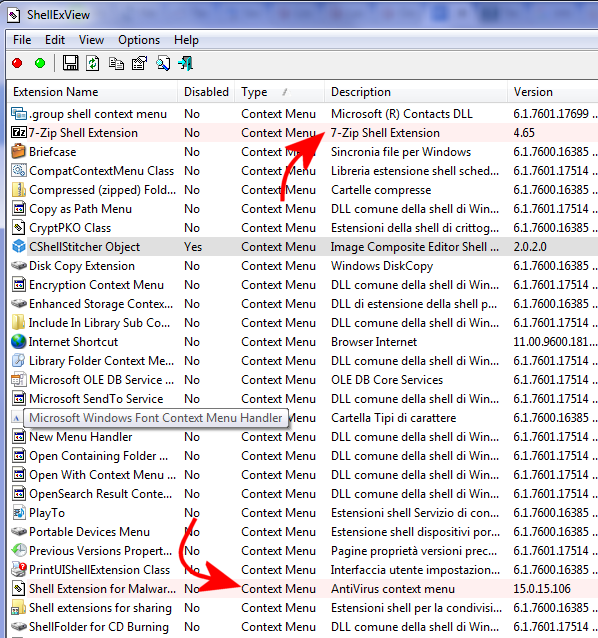598x638 pixels.
Task: Click the 'Windows DiskCopy' description cell
Action: pos(382,266)
